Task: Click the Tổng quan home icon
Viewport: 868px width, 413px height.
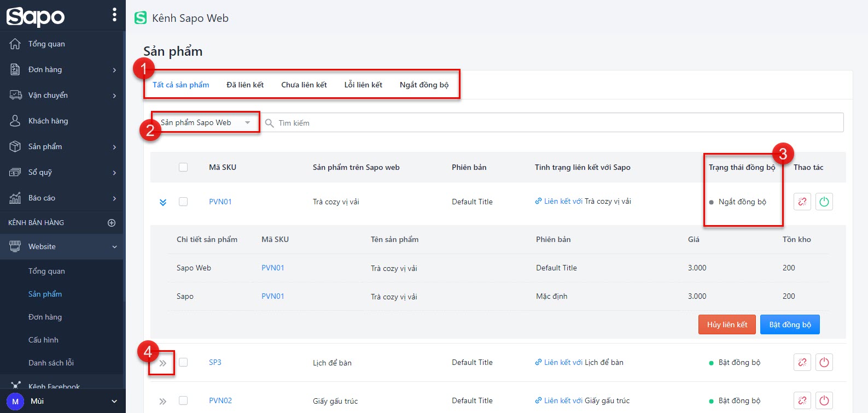Action: pyautogui.click(x=15, y=44)
